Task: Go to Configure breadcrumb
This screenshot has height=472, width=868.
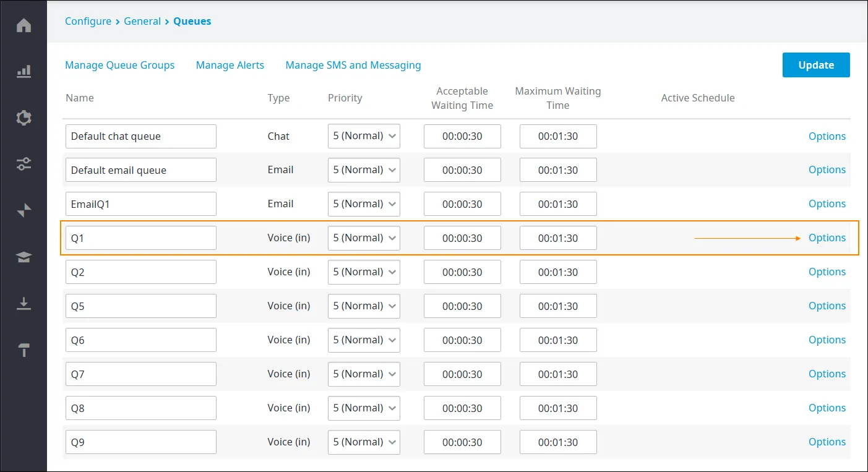Action: (x=88, y=21)
